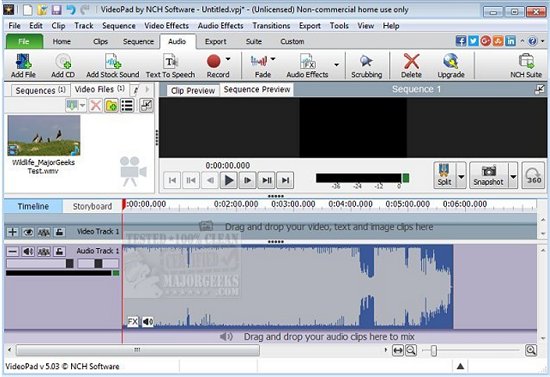The height and width of the screenshot is (377, 550).
Task: Mute Audio Track 1 speaker toggle
Action: [x=28, y=251]
